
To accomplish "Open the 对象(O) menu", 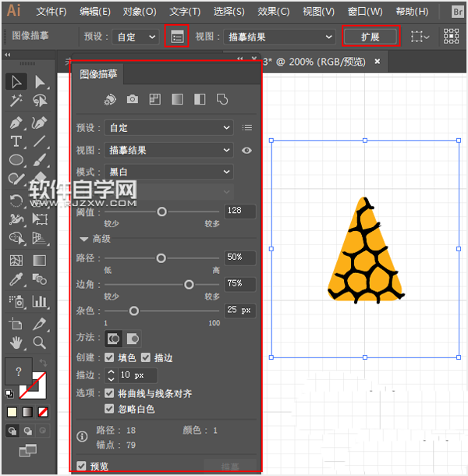I will [140, 12].
